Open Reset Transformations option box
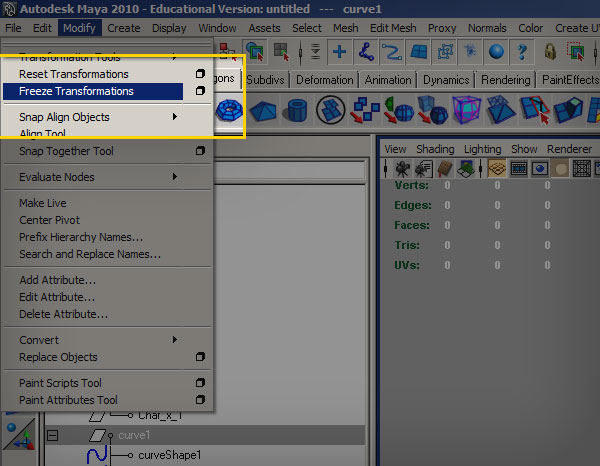Image resolution: width=600 pixels, height=466 pixels. click(200, 73)
